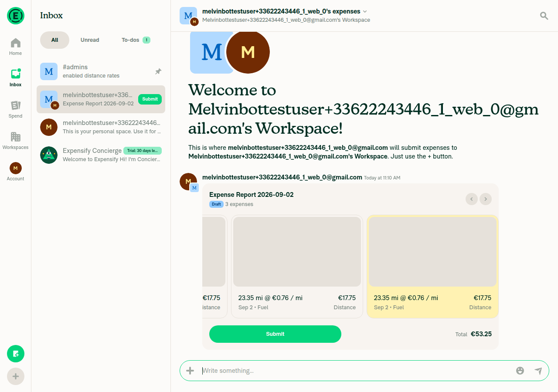Click the composer plus attachment icon
Image resolution: width=558 pixels, height=392 pixels.
pyautogui.click(x=190, y=371)
